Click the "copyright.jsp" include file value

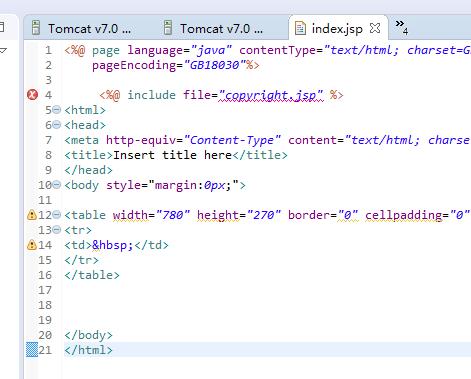pos(271,95)
